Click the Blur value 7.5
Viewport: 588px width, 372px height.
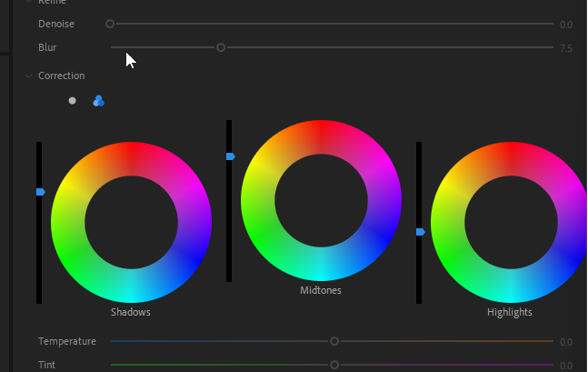(565, 48)
